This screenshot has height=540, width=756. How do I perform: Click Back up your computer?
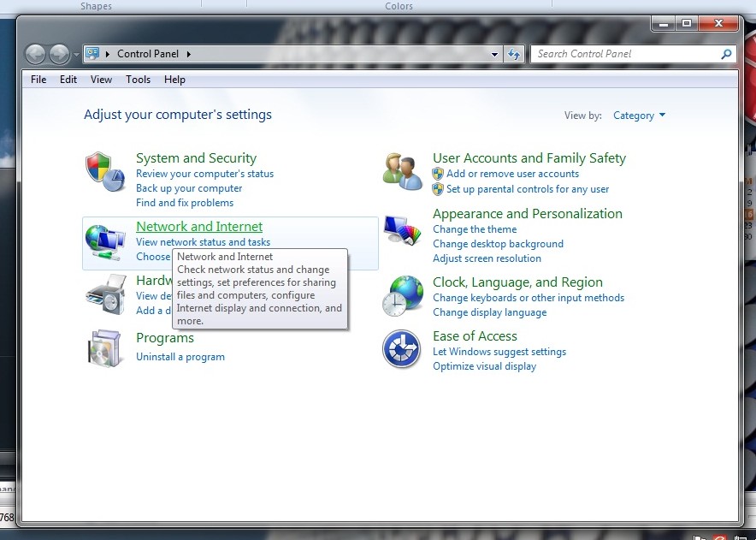pos(189,188)
